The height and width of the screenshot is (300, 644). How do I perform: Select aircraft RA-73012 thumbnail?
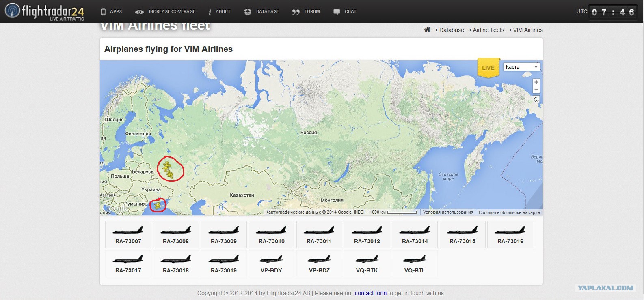click(367, 234)
